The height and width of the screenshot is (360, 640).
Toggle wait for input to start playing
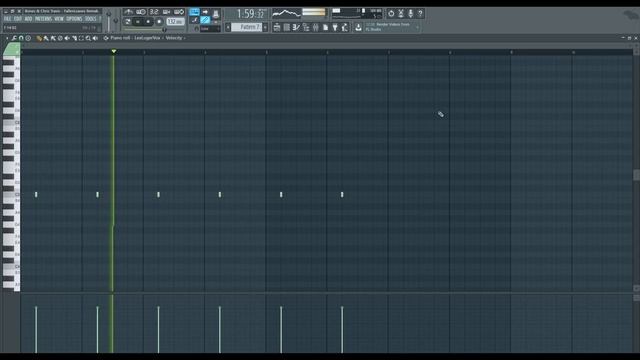(x=141, y=12)
